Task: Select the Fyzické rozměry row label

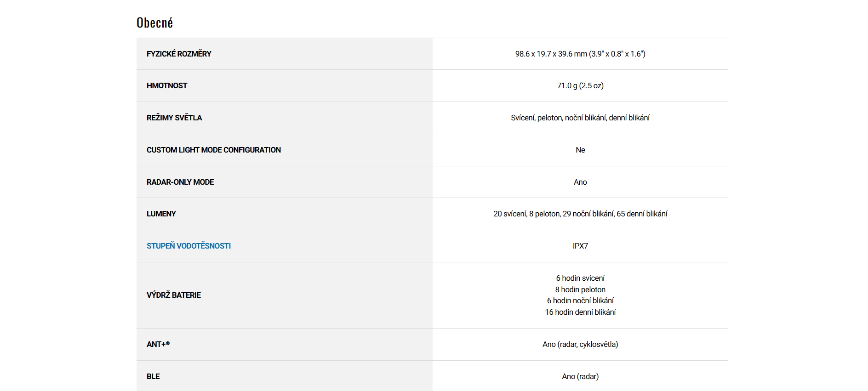Action: tap(179, 54)
